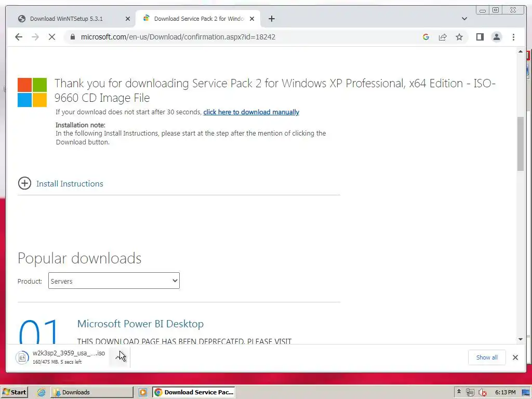
Task: View site security lock info
Action: [73, 37]
